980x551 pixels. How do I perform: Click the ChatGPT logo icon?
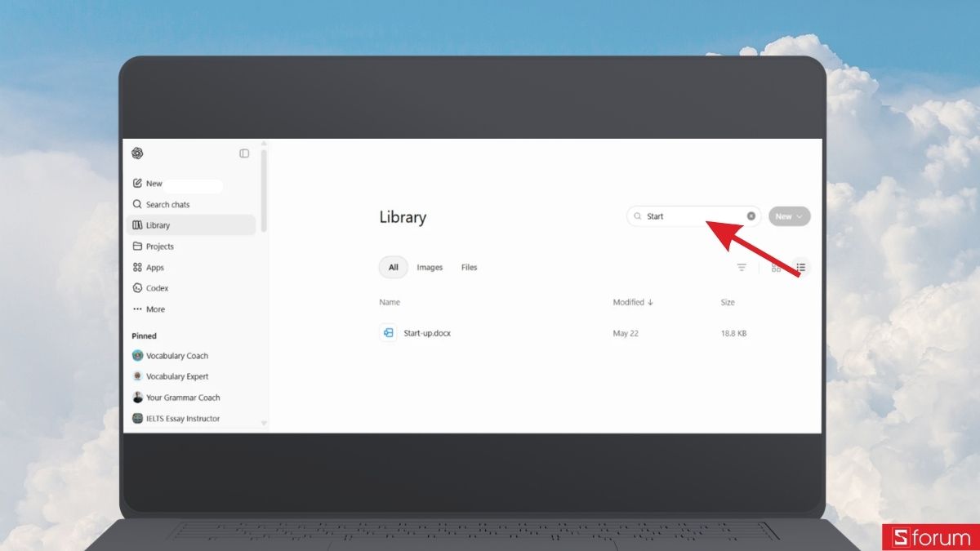coord(137,153)
